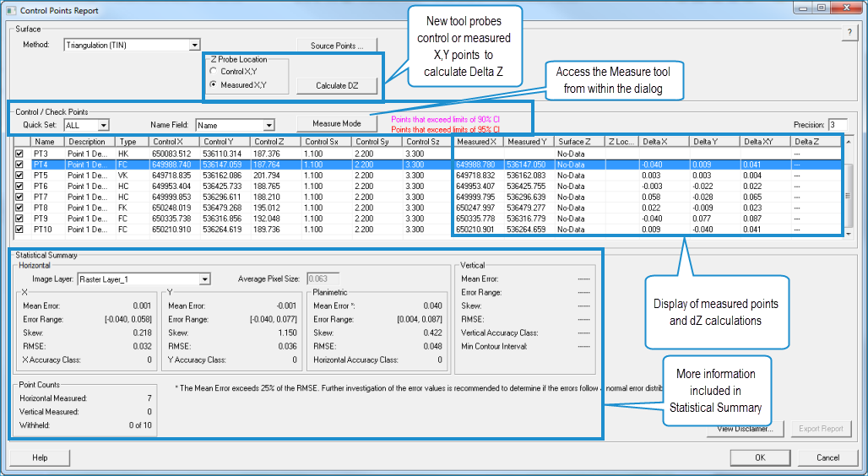This screenshot has height=476, width=868.
Task: Click the Control Y column header
Action: click(225, 142)
